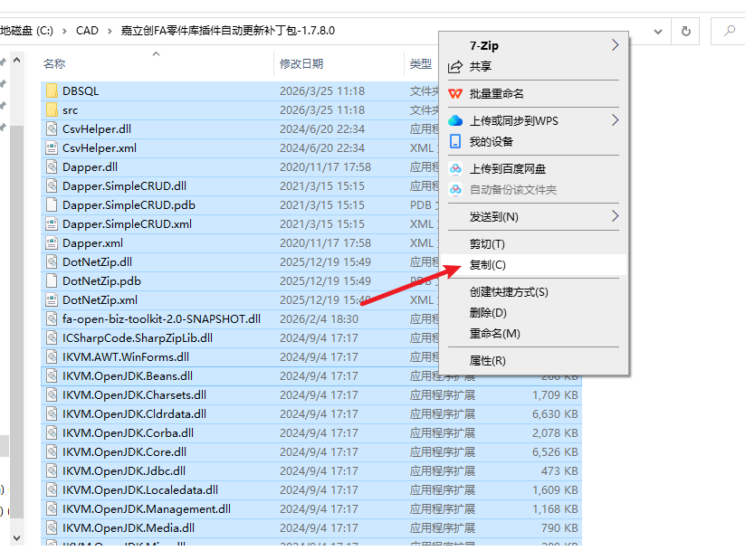Click the WPS cloud upload icon
745x560 pixels.
pyautogui.click(x=455, y=121)
